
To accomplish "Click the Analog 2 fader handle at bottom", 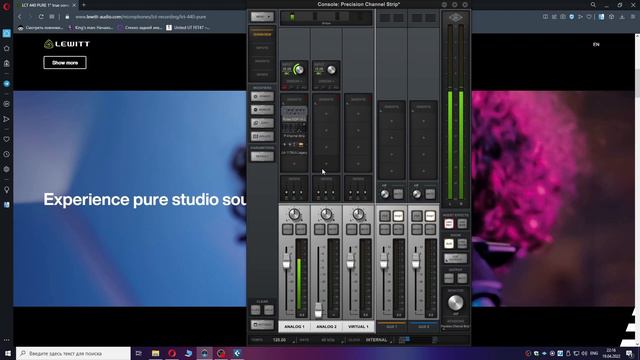I will coord(318,311).
